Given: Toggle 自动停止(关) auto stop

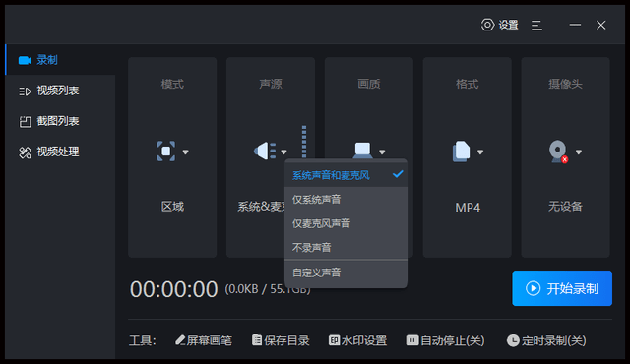Looking at the screenshot, I should pyautogui.click(x=445, y=340).
